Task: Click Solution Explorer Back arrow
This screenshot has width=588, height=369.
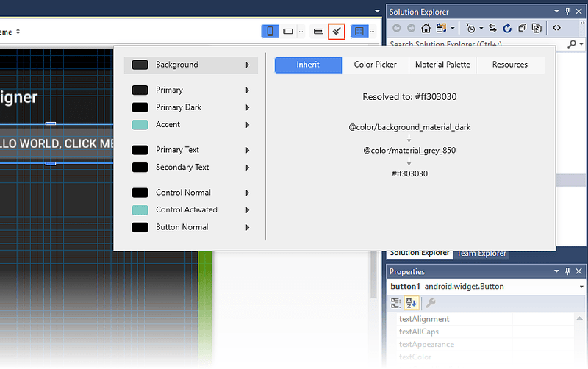Action: pyautogui.click(x=396, y=28)
